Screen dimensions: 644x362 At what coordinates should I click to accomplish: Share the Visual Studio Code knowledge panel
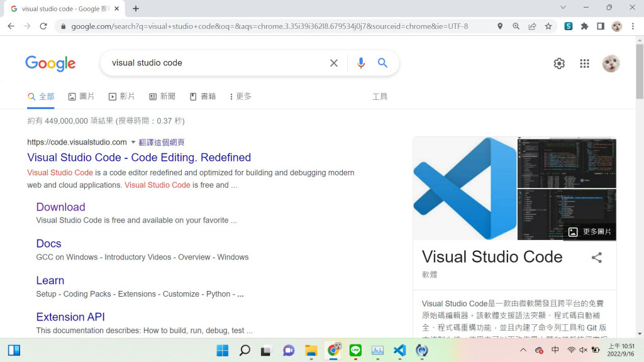point(597,257)
